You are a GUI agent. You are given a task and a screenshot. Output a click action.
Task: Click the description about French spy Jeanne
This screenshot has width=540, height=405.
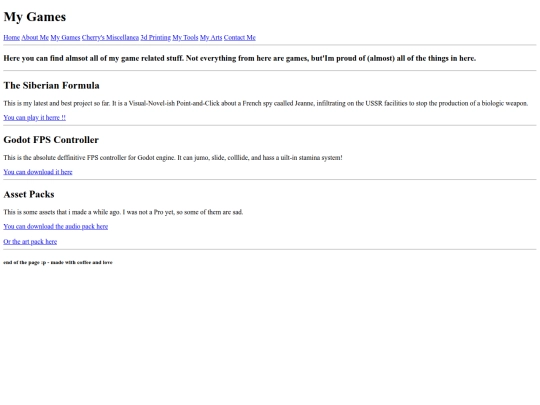(266, 103)
